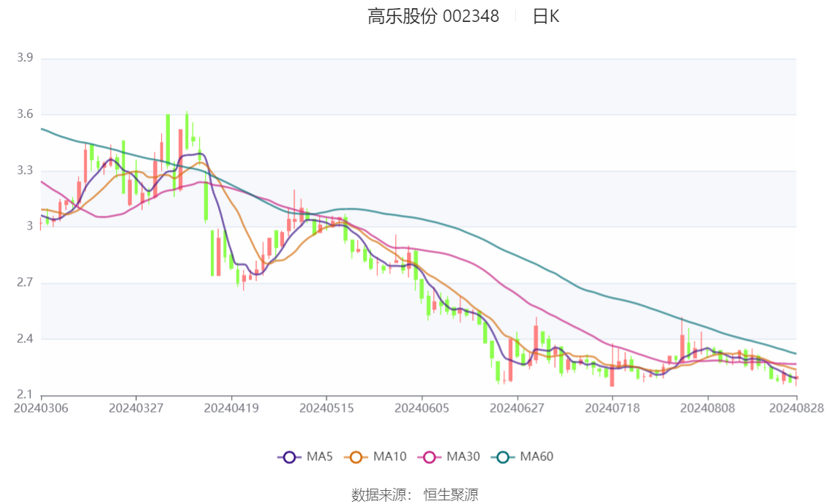Viewport: 830px width, 504px height.
Task: Click the x-axis date 20240419
Action: pos(231,408)
